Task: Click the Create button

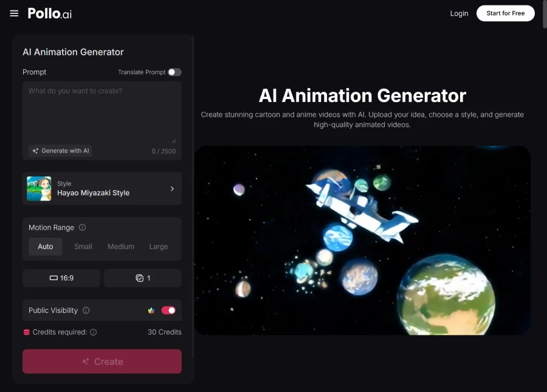Action: (102, 362)
